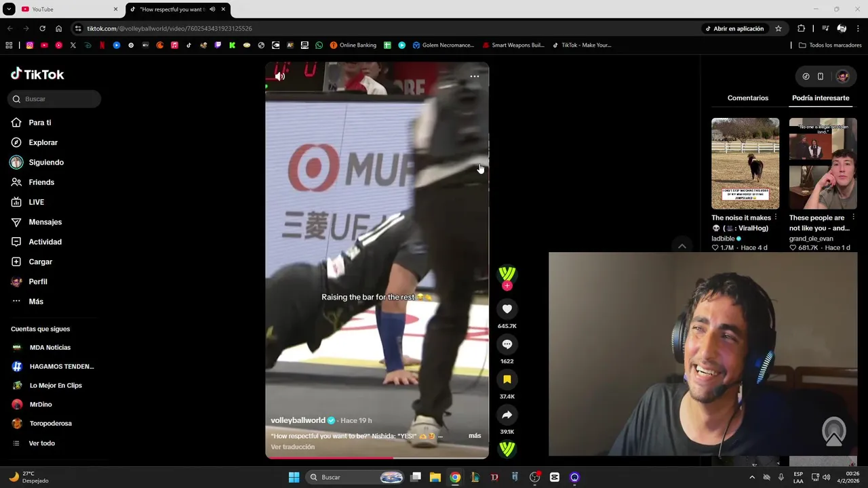
Task: Open the Golem Necromance... bookmark
Action: pyautogui.click(x=443, y=45)
